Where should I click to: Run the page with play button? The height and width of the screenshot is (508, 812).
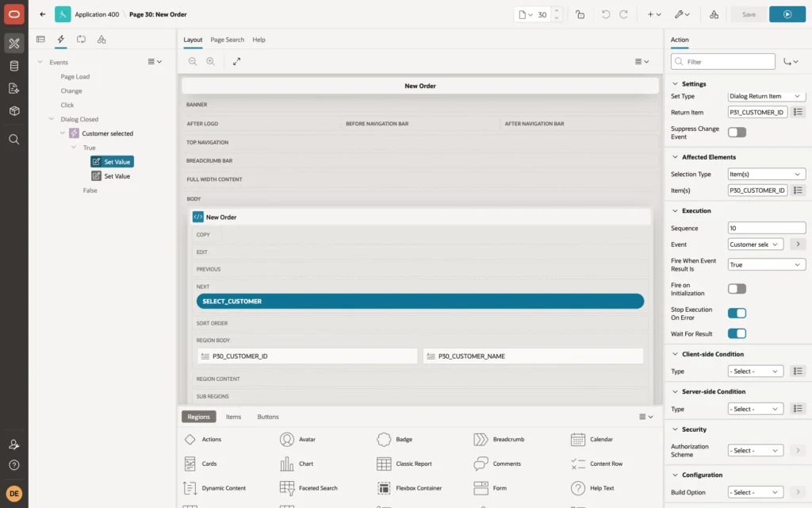[x=787, y=14]
